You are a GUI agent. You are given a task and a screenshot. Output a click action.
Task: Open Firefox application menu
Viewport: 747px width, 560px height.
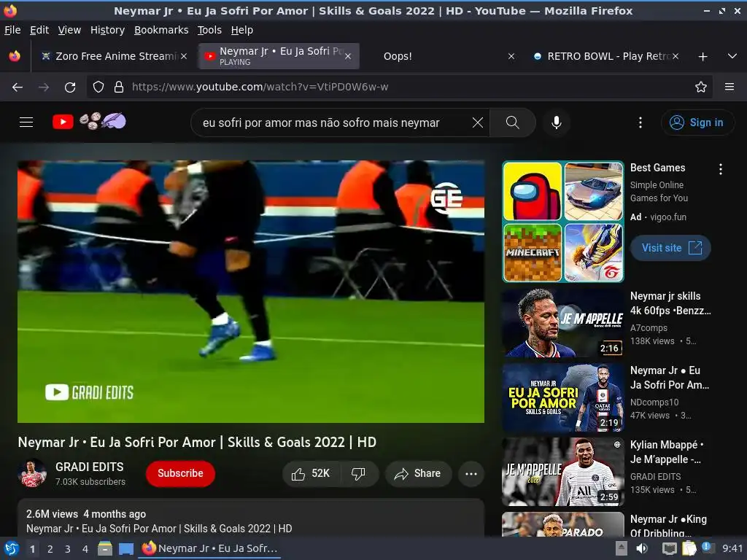tap(729, 87)
